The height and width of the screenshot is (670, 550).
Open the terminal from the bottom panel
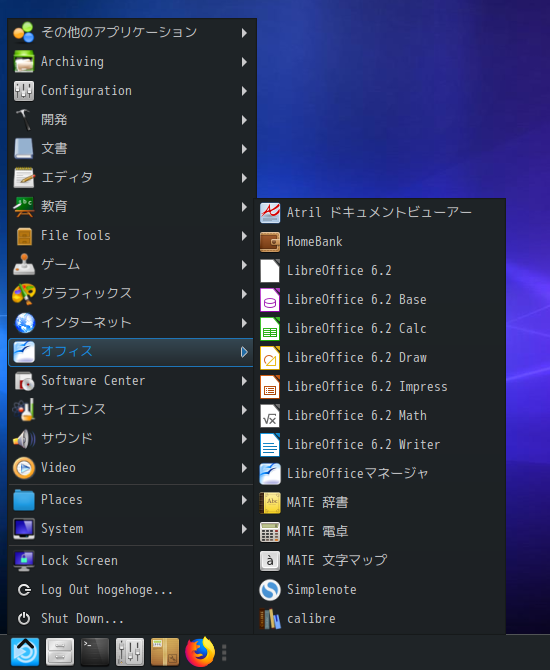point(95,652)
